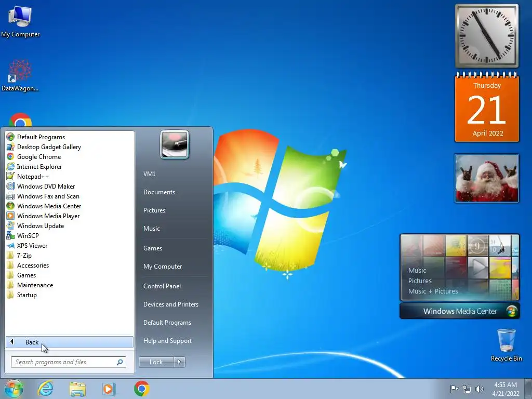Open Internet Explorer from the taskbar
The image size is (532, 399).
[x=46, y=389]
